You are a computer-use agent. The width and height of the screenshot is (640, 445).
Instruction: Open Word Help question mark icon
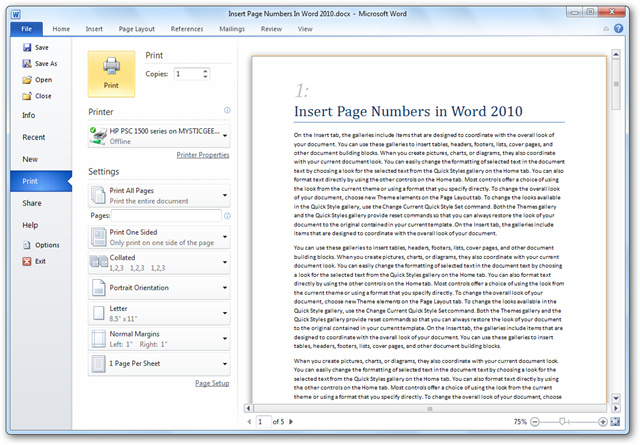(x=618, y=28)
